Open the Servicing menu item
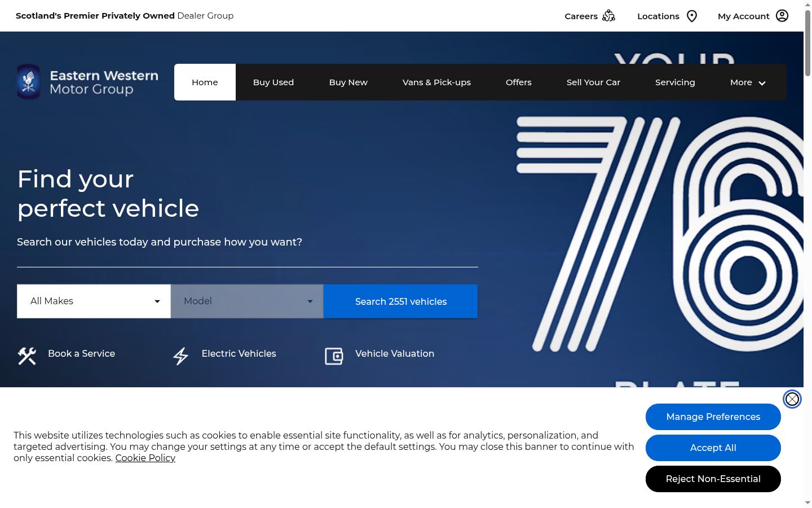Viewport: 812px width, 508px height. 675,82
